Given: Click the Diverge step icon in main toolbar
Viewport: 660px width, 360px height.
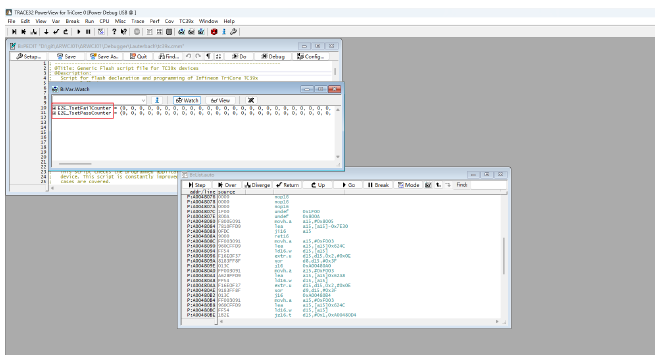Looking at the screenshot, I should 34,32.
